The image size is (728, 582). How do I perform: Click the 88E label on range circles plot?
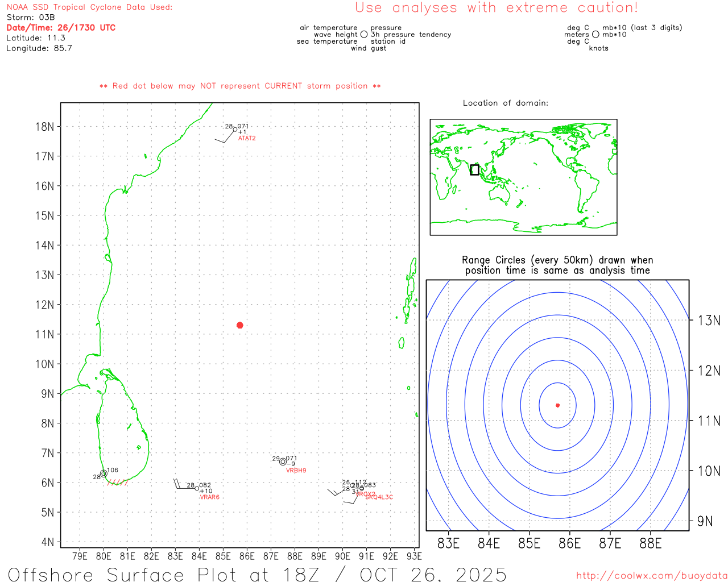(x=651, y=543)
